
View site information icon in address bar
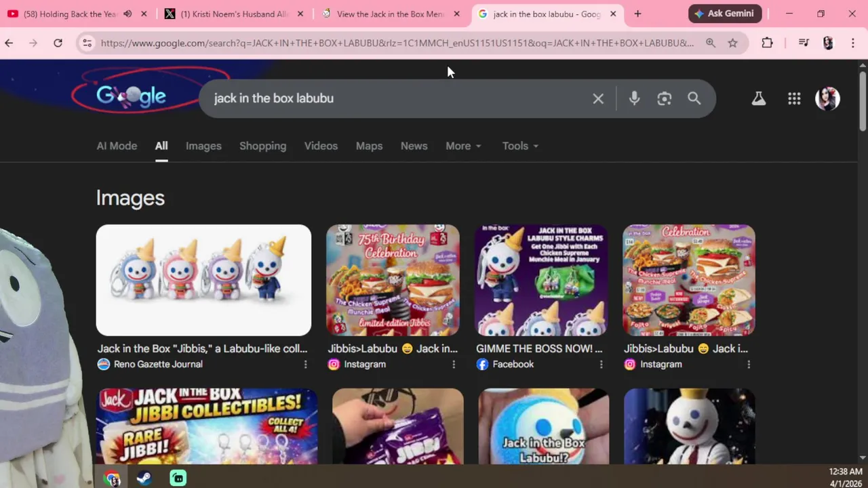pyautogui.click(x=87, y=43)
